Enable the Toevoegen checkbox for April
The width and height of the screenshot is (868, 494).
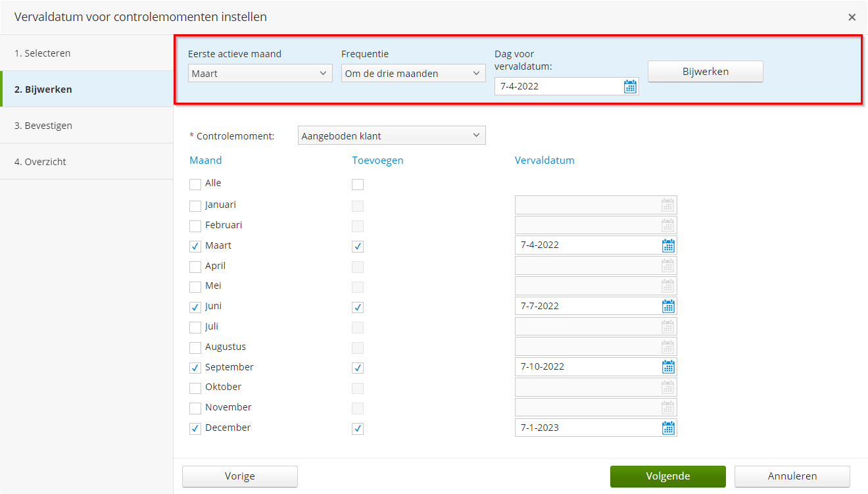pos(358,266)
